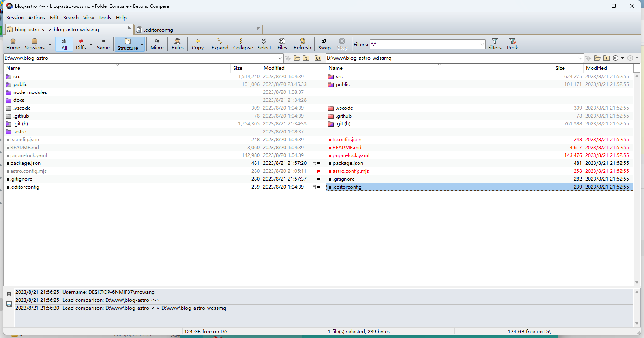Sort right pane by Name column
The height and width of the screenshot is (338, 644).
439,68
